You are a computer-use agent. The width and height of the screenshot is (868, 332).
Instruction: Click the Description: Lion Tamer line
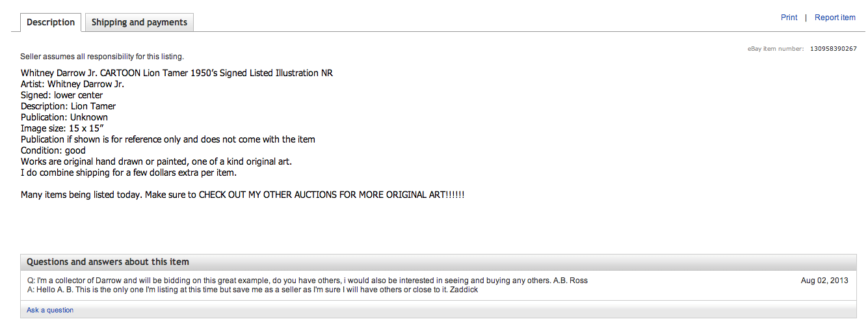click(x=68, y=106)
